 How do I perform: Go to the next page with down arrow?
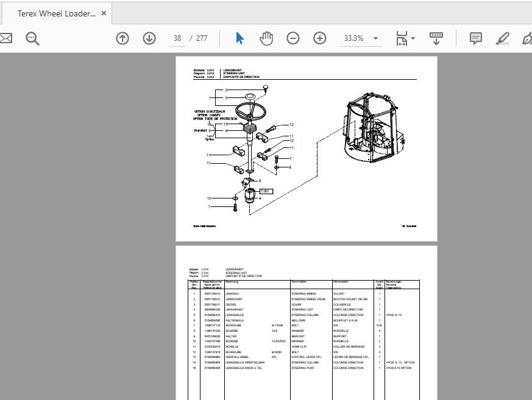coord(148,38)
